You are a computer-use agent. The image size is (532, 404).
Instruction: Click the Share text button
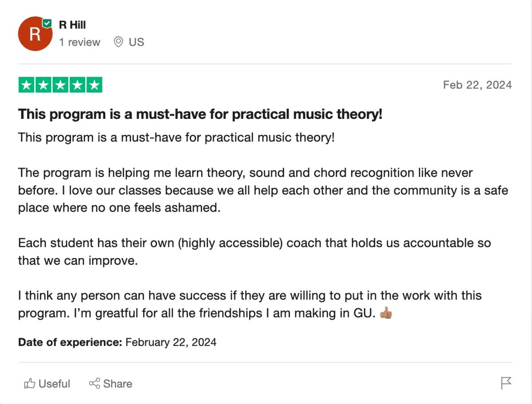pyautogui.click(x=117, y=384)
